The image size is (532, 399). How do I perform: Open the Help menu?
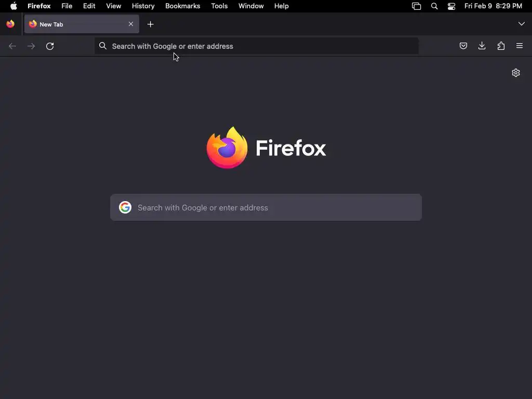click(281, 6)
